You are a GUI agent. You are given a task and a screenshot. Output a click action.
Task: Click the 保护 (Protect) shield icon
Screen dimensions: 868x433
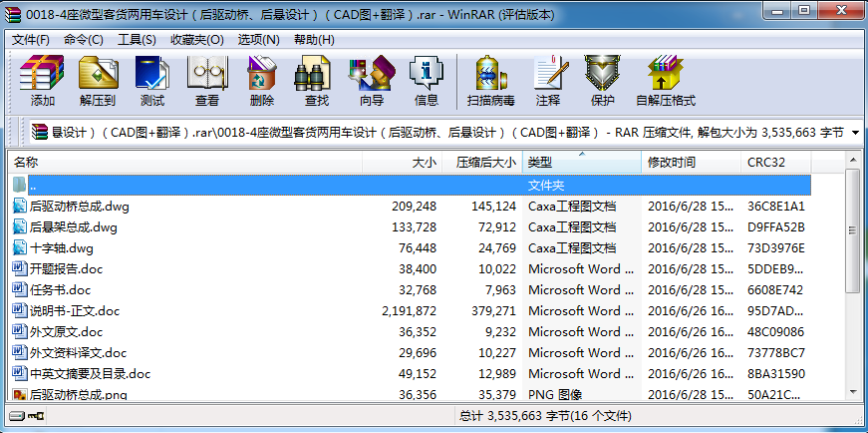coord(602,73)
